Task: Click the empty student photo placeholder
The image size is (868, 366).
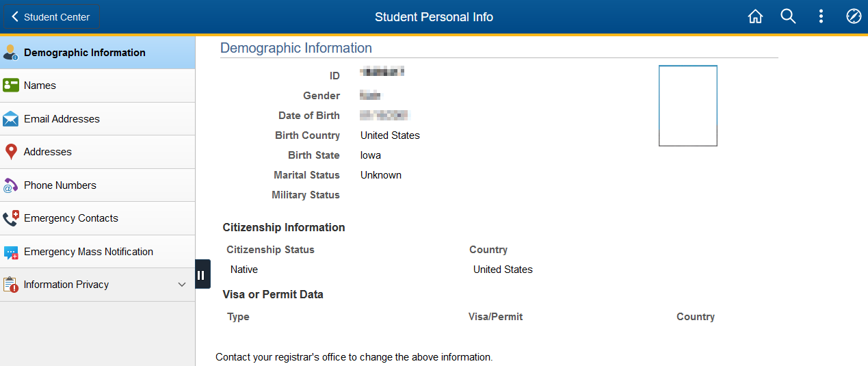Action: pyautogui.click(x=687, y=105)
